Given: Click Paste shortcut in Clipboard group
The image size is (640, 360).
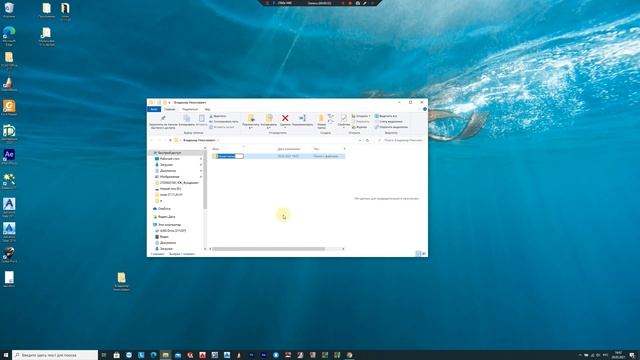Looking at the screenshot, I should click(222, 127).
